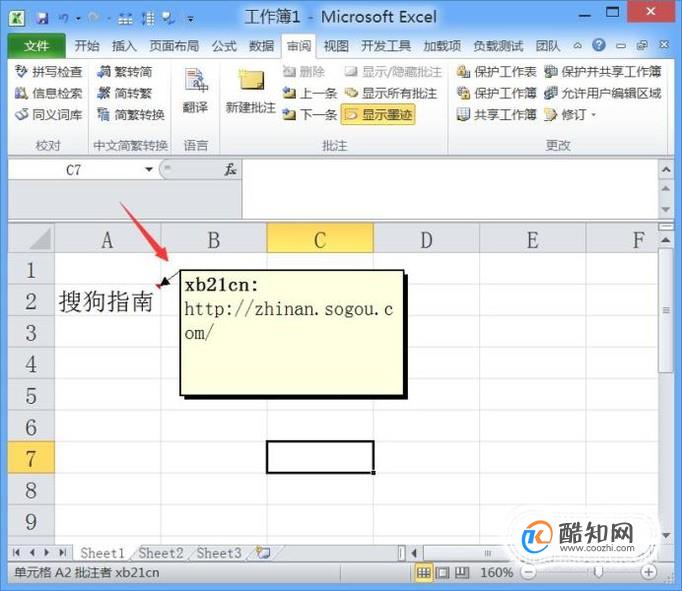Click the fx Insert Function button

(x=230, y=170)
